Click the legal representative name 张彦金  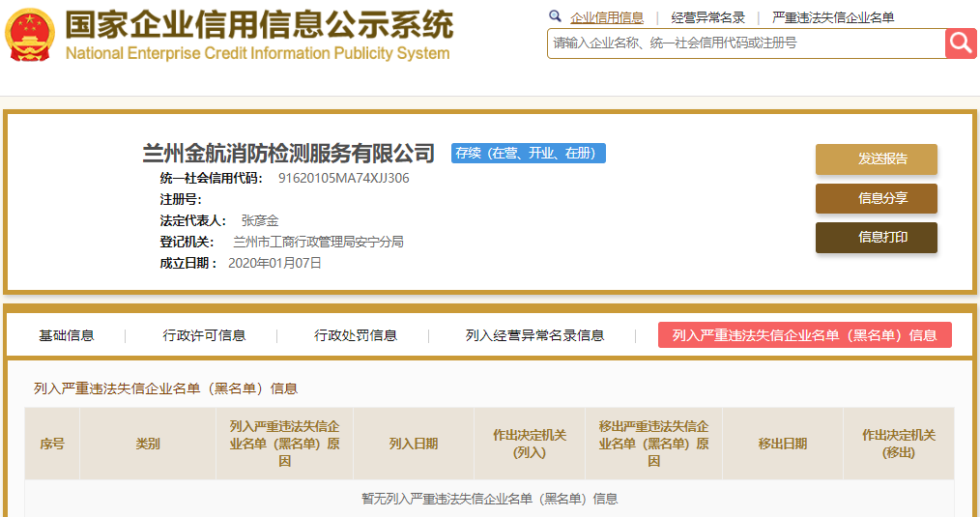click(260, 220)
